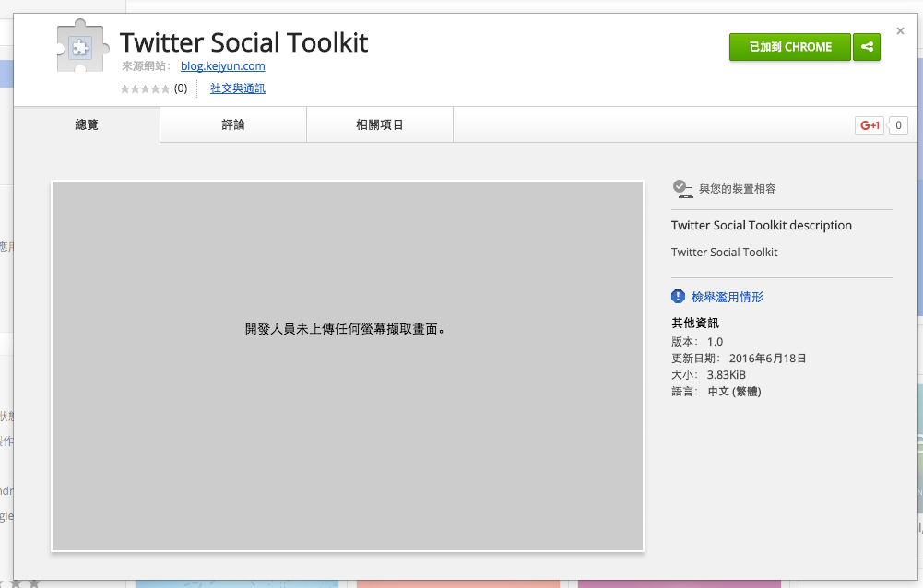Screen dimensions: 923x588
Task: Click the 檢舉濫用情形 link text
Action: tap(728, 297)
